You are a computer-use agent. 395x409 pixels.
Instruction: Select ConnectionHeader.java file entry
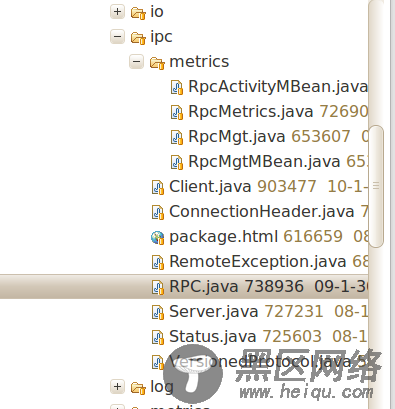point(262,212)
